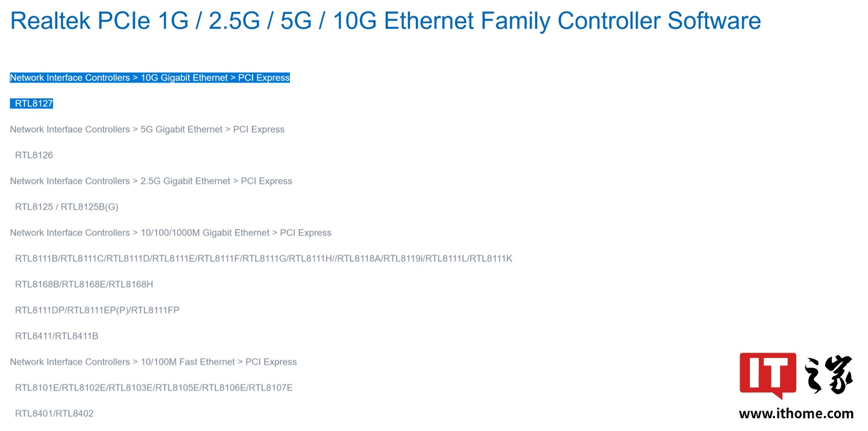Click the www.ithome.com watermark text
The height and width of the screenshot is (431, 868).
(796, 414)
